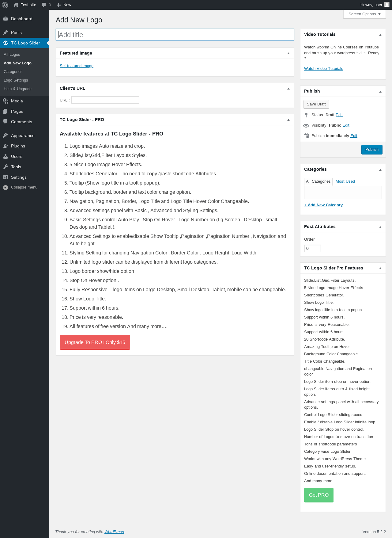Click the Tools wrench icon
Viewport: 392px width, 538px height.
click(x=6, y=167)
